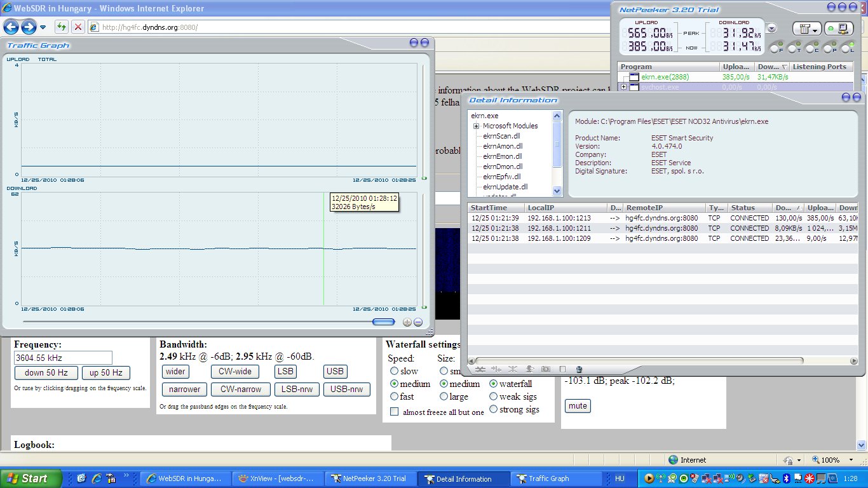
Task: Select ekrnUpdate.dll in the module tree
Action: point(505,187)
